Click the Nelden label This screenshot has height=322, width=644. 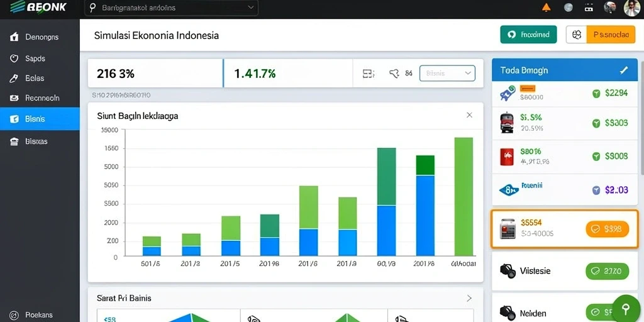tap(533, 313)
